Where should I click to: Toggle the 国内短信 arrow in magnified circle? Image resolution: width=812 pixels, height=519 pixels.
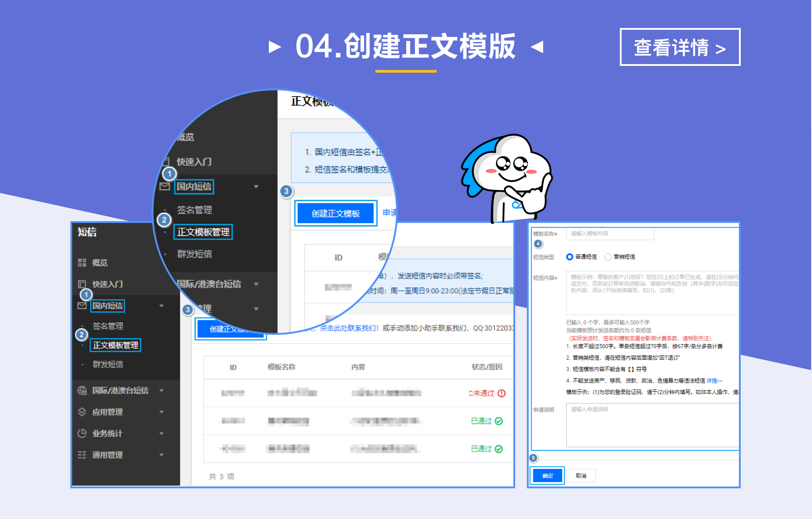point(256,187)
